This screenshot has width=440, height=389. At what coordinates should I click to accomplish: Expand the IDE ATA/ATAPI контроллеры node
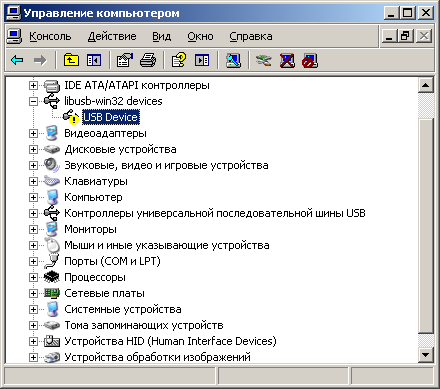tap(33, 86)
